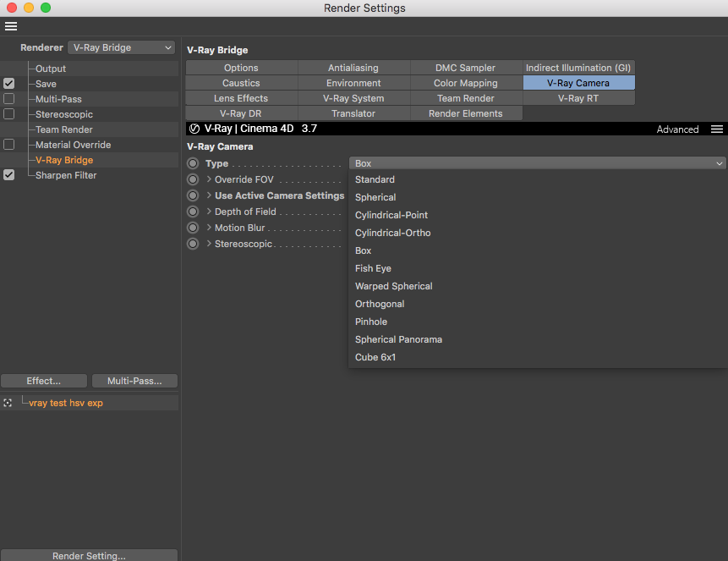
Task: Toggle the Stereoscopic parameter animation dot
Action: 193,244
